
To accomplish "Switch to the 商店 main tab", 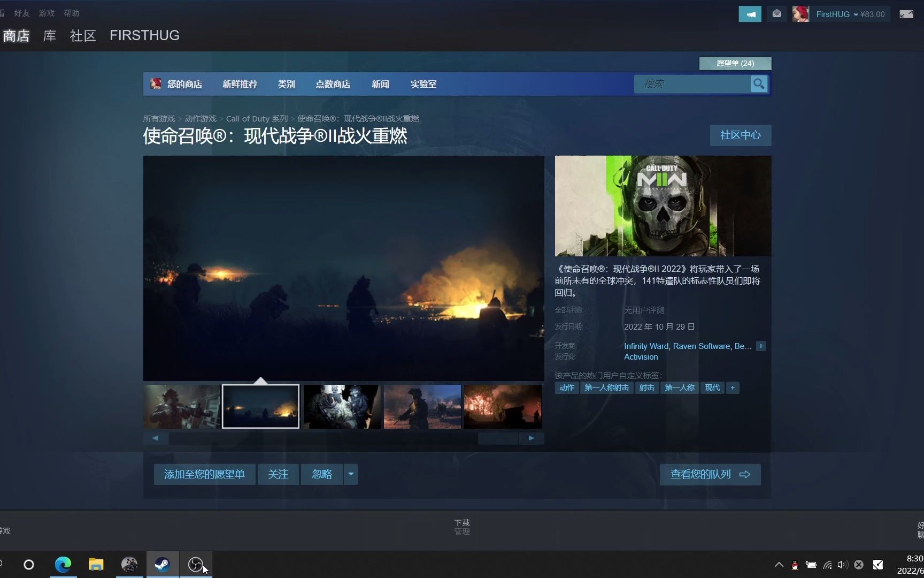I will coord(16,36).
